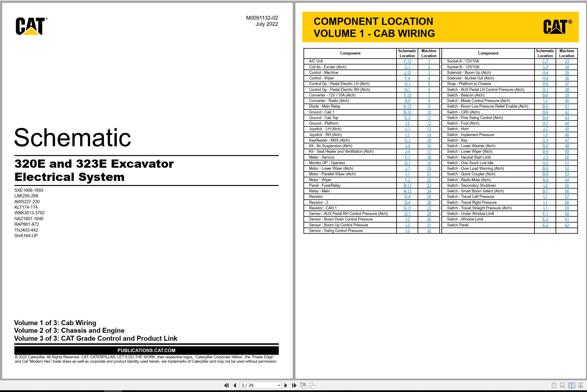Image resolution: width=587 pixels, height=392 pixels.
Task: Select serial range SHX164-UP
Action: tap(26, 236)
